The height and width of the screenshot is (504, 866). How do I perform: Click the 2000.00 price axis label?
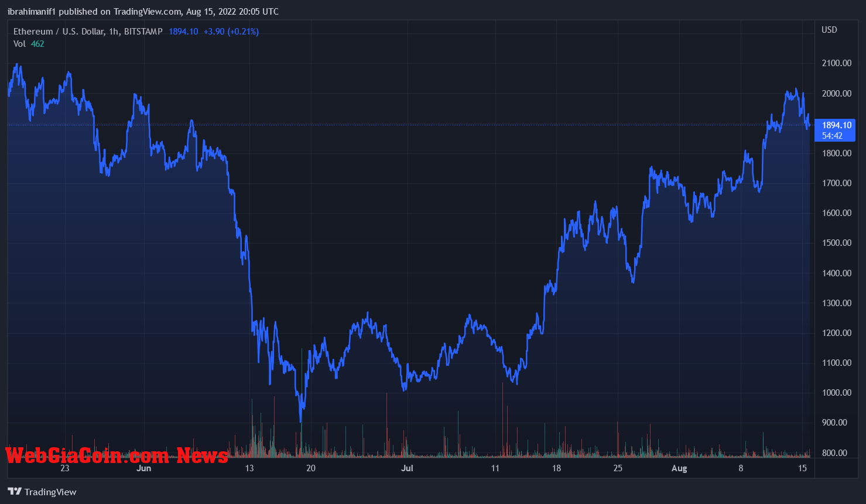pos(837,94)
